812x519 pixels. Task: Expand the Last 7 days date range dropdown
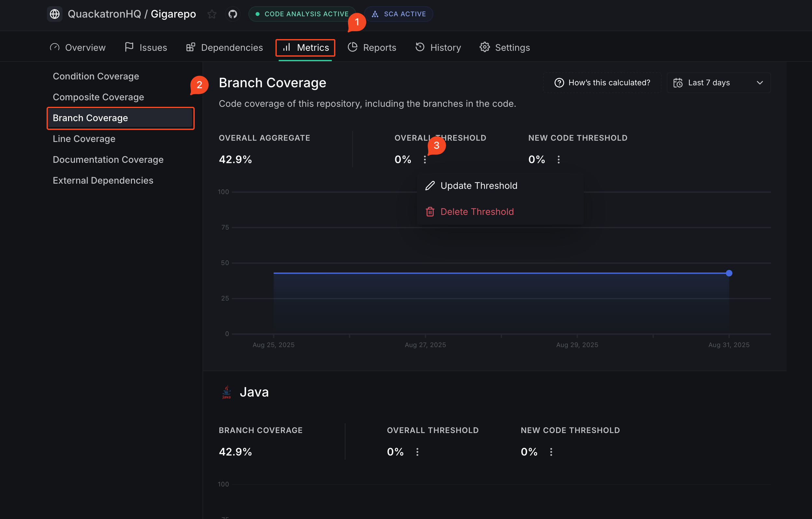pos(718,83)
